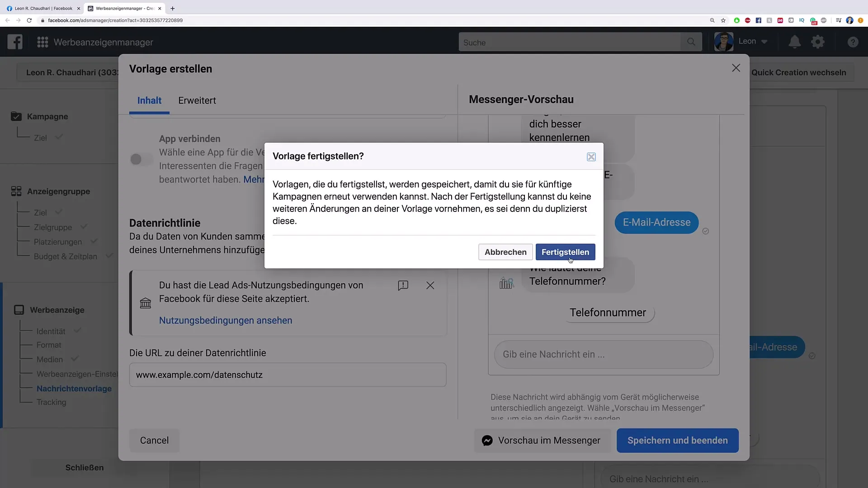Close the Vorlage erstellen panel

pos(736,68)
